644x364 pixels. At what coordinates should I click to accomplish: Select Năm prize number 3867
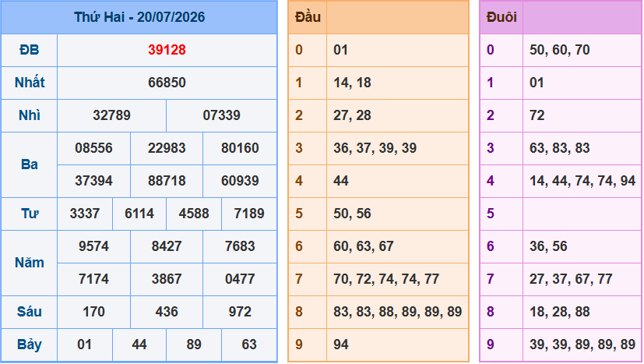(x=167, y=279)
